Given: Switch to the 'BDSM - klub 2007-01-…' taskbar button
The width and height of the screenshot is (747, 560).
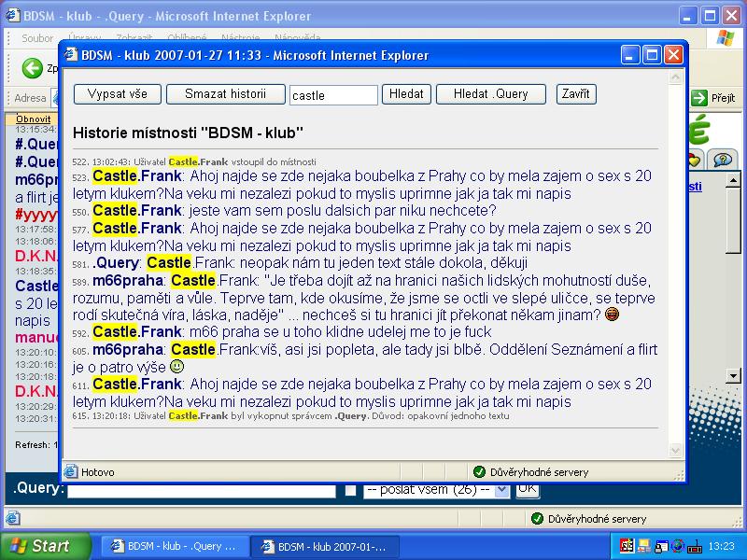Looking at the screenshot, I should click(325, 546).
